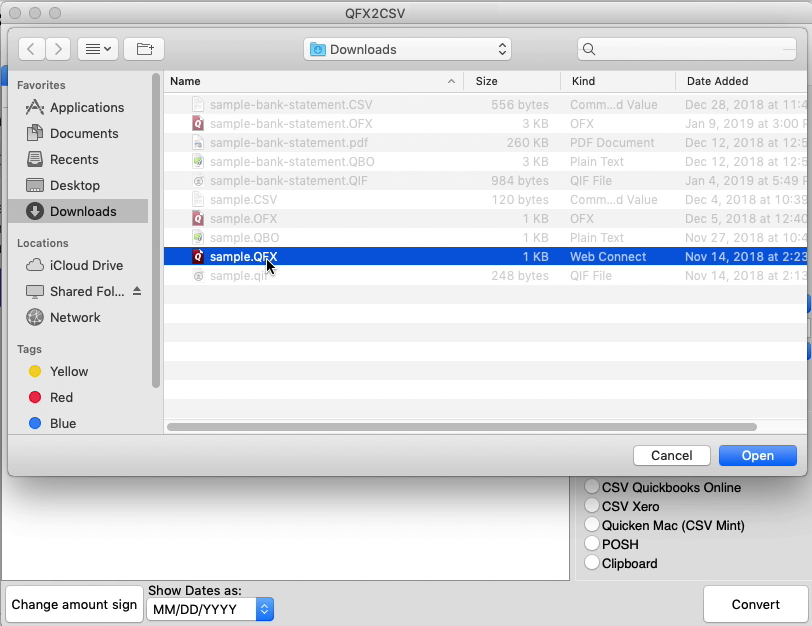Click the search magnifier icon
The height and width of the screenshot is (626, 812).
click(589, 49)
